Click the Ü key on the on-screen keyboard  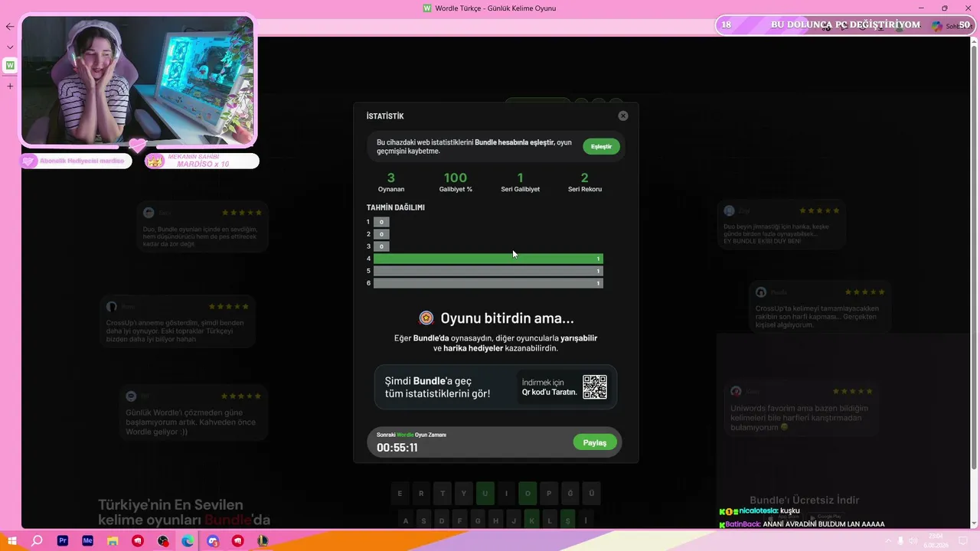(591, 494)
